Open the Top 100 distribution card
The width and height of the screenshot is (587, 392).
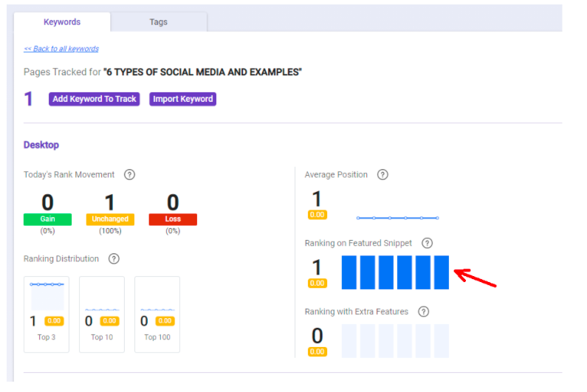(x=157, y=314)
